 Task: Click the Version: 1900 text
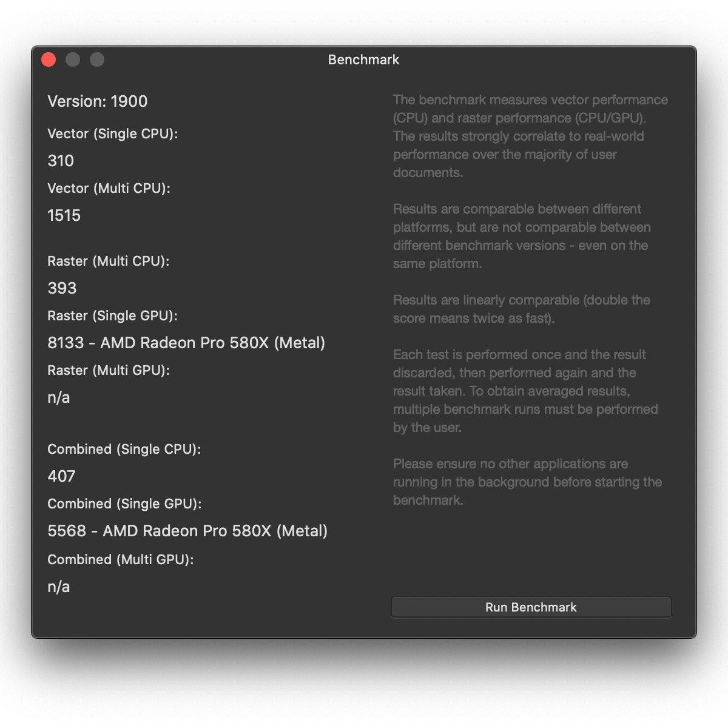coord(98,101)
